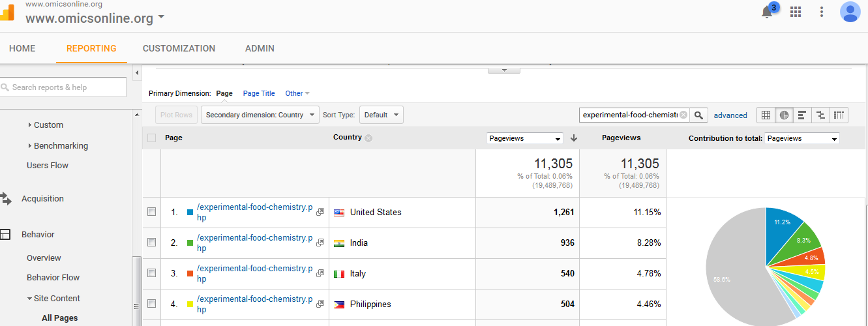Open the ADMIN tab
Viewport: 868px width, 326px height.
click(260, 48)
